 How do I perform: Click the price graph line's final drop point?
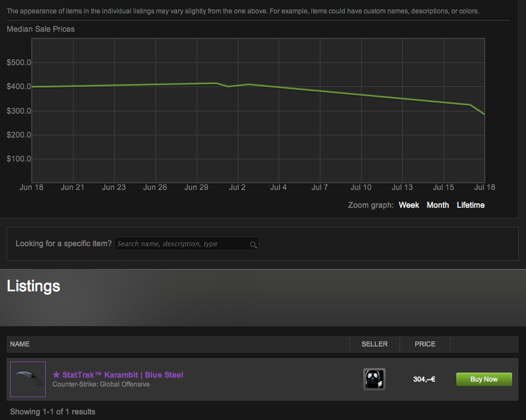(484, 114)
